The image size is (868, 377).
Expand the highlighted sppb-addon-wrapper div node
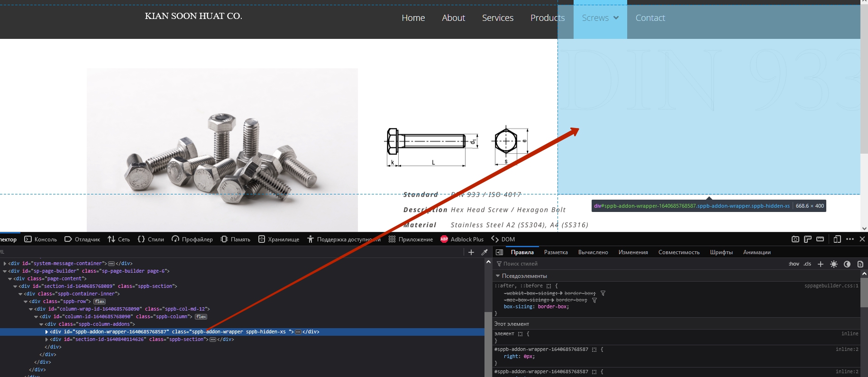click(x=46, y=332)
